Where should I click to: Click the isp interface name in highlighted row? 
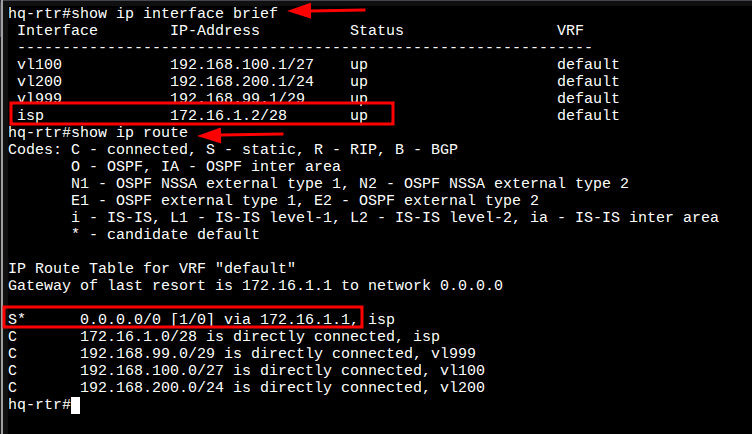click(30, 115)
